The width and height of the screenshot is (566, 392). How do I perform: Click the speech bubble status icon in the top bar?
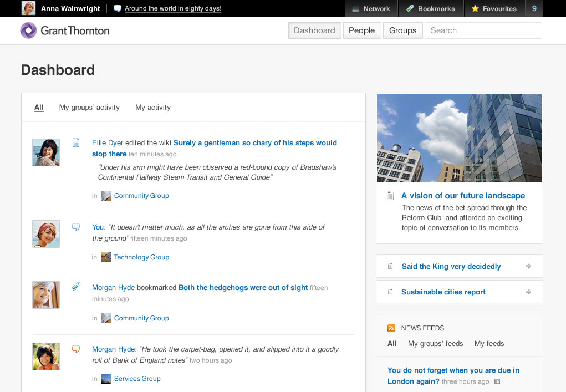[118, 8]
